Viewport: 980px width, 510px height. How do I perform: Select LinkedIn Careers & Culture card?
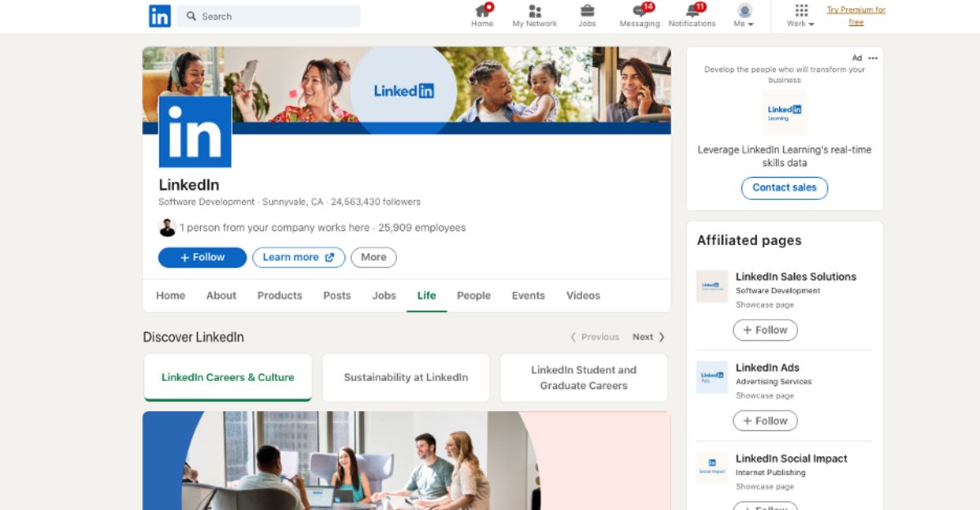coord(228,378)
